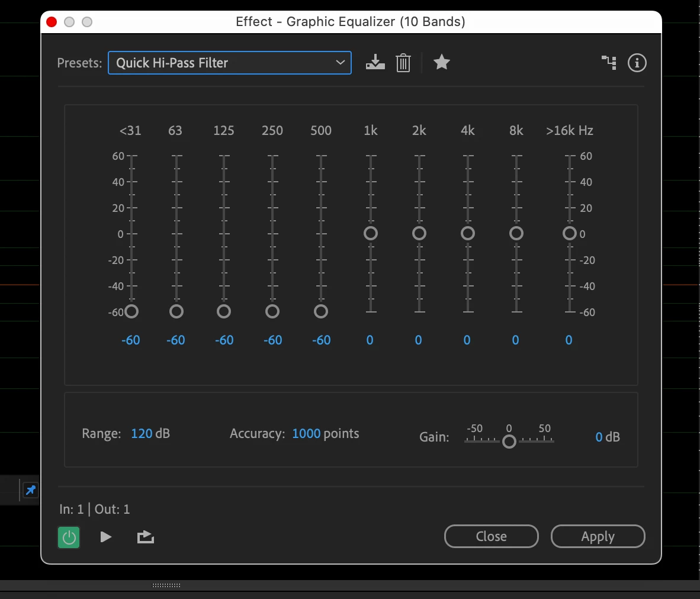Image resolution: width=700 pixels, height=599 pixels.
Task: Click the 1k band frequency label
Action: pos(371,130)
